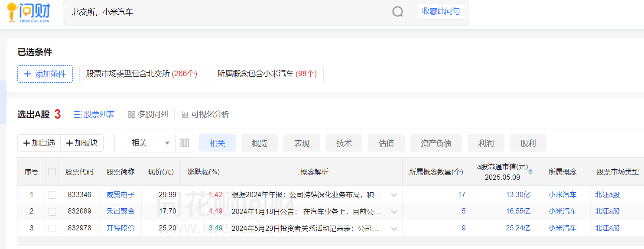The height and width of the screenshot is (249, 644).
Task: Switch to the 估值 tab
Action: (386, 143)
